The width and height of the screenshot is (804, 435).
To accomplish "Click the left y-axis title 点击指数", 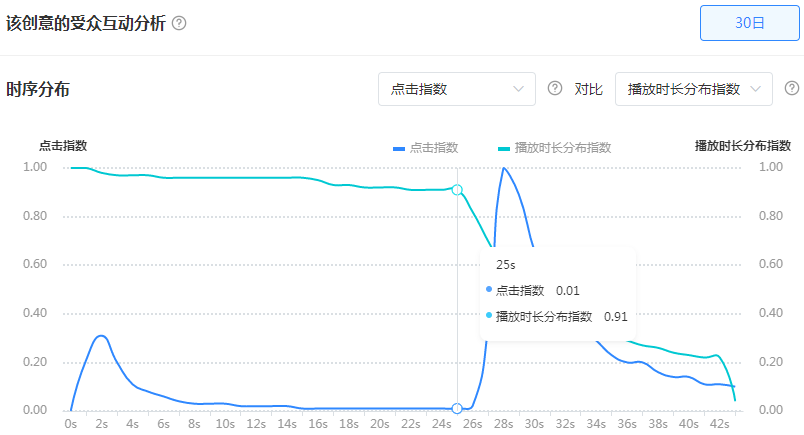I will tap(64, 145).
